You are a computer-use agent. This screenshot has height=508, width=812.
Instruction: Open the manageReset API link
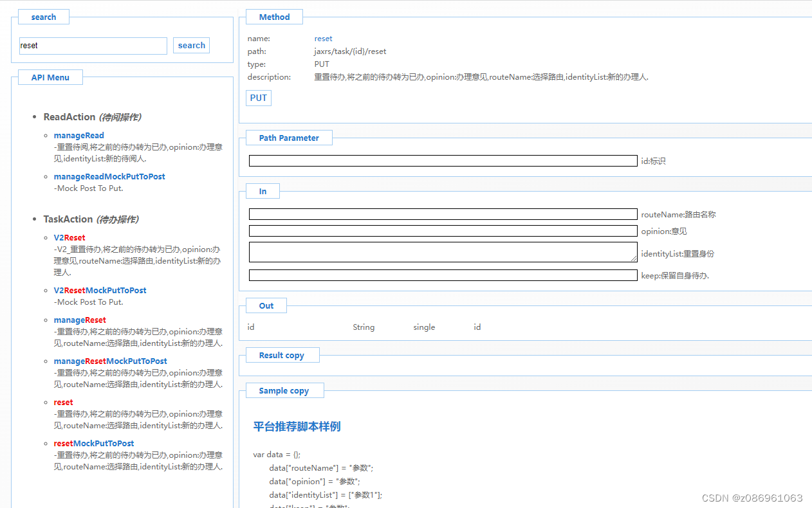point(80,320)
